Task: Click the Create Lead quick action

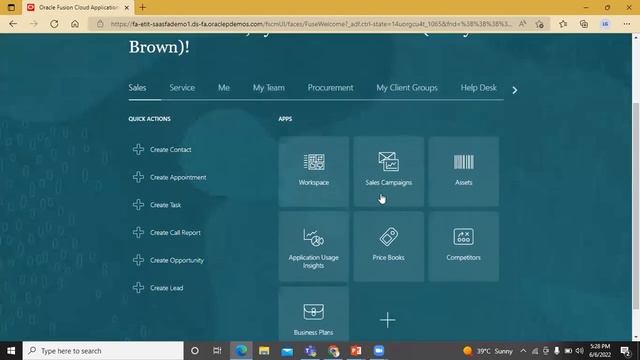Action: (158, 288)
